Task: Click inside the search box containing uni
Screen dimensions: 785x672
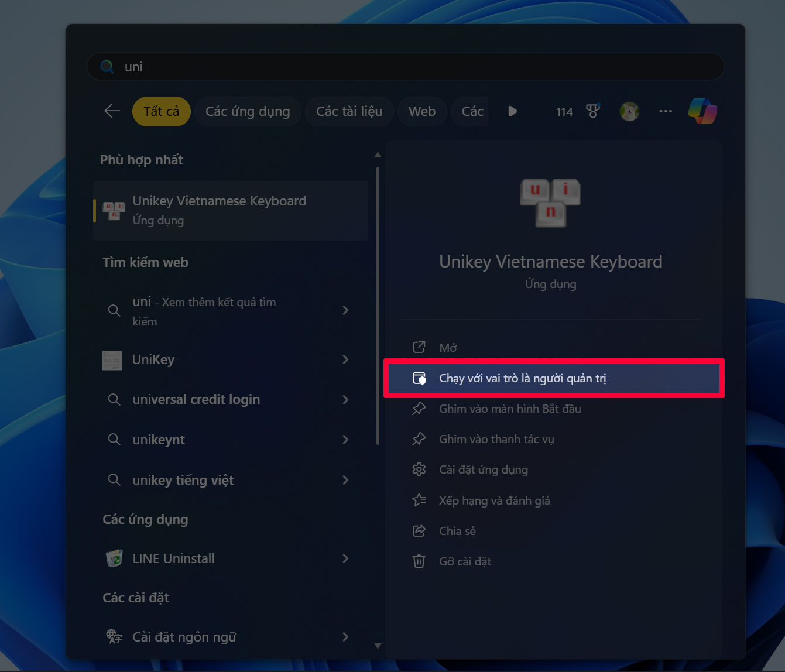Action: [405, 67]
